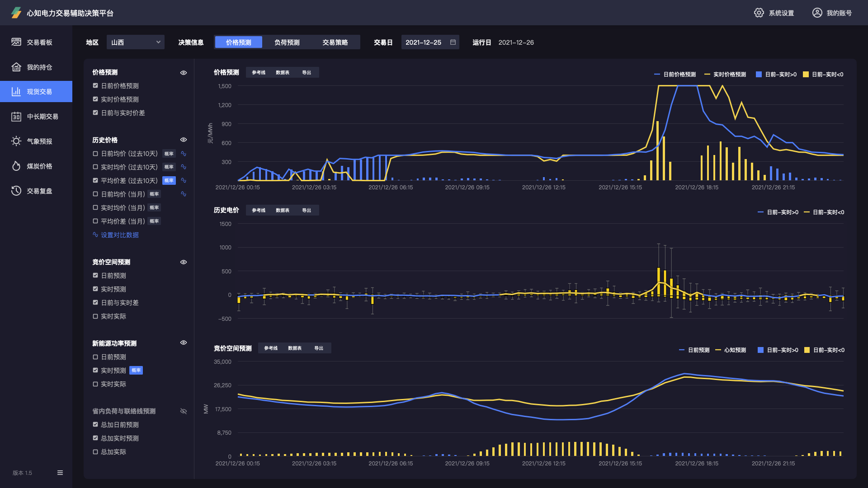Uncheck the 日前价格预测 checkbox
This screenshot has width=868, height=488.
[x=95, y=85]
